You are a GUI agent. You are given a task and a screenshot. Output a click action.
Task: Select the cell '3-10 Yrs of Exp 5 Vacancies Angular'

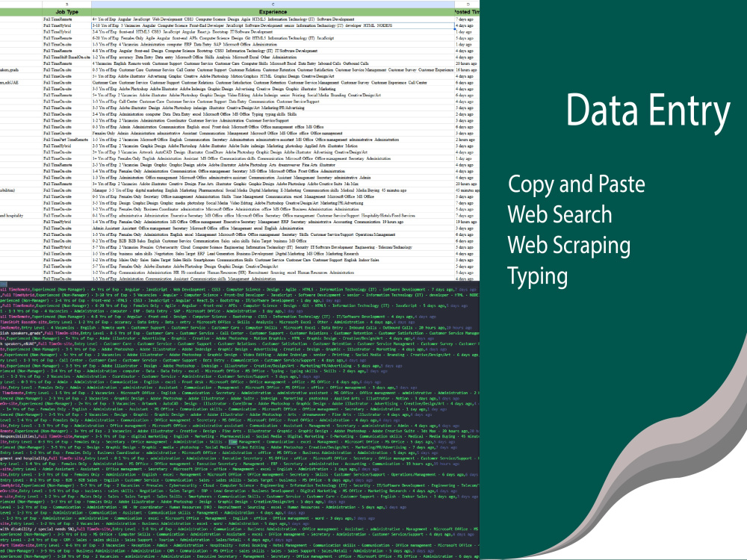coord(273,25)
